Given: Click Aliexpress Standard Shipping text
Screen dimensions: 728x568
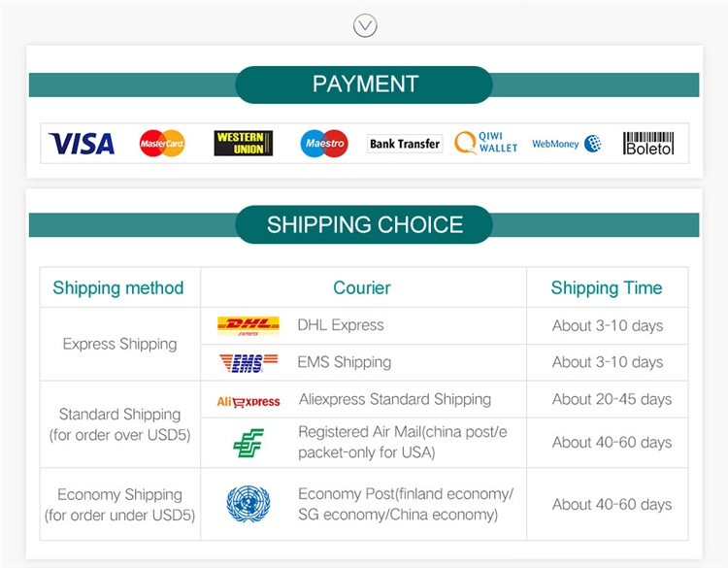Looking at the screenshot, I should (x=394, y=399).
